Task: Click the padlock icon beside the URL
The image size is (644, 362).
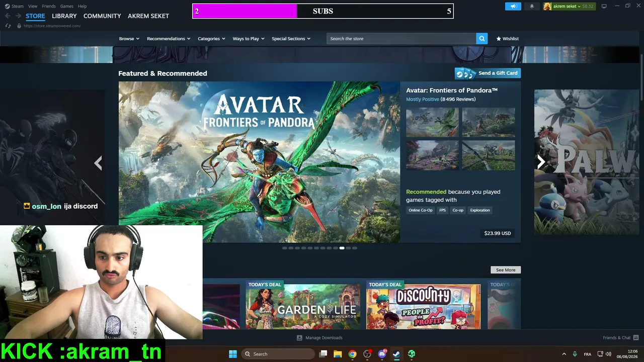Action: (x=19, y=26)
